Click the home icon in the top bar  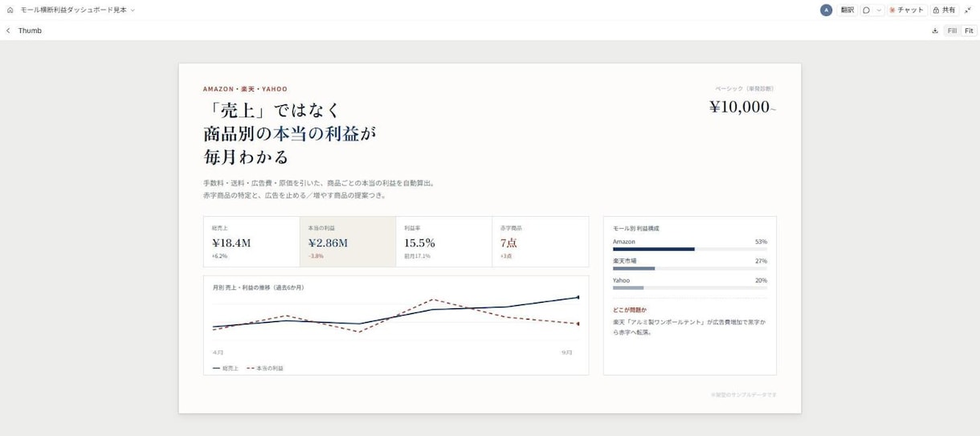point(10,10)
